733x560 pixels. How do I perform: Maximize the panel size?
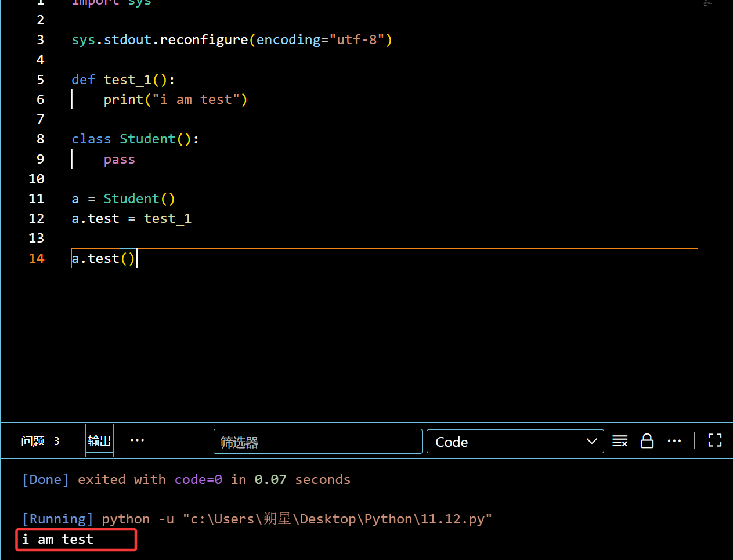coord(715,441)
